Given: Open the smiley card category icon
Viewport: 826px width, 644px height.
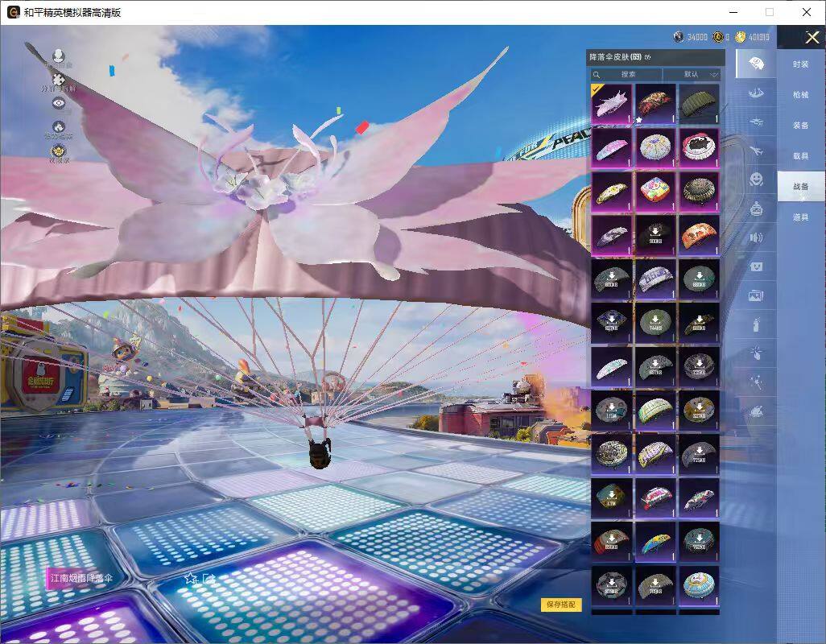Looking at the screenshot, I should point(756,266).
